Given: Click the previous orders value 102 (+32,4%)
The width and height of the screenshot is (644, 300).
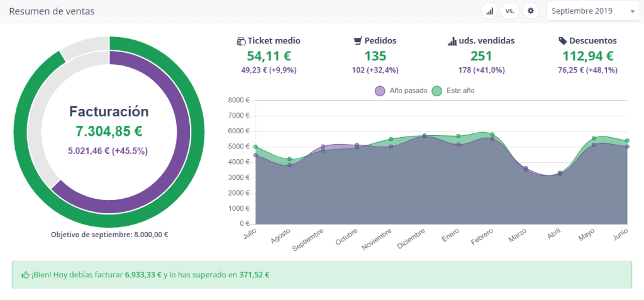Looking at the screenshot, I should 375,70.
